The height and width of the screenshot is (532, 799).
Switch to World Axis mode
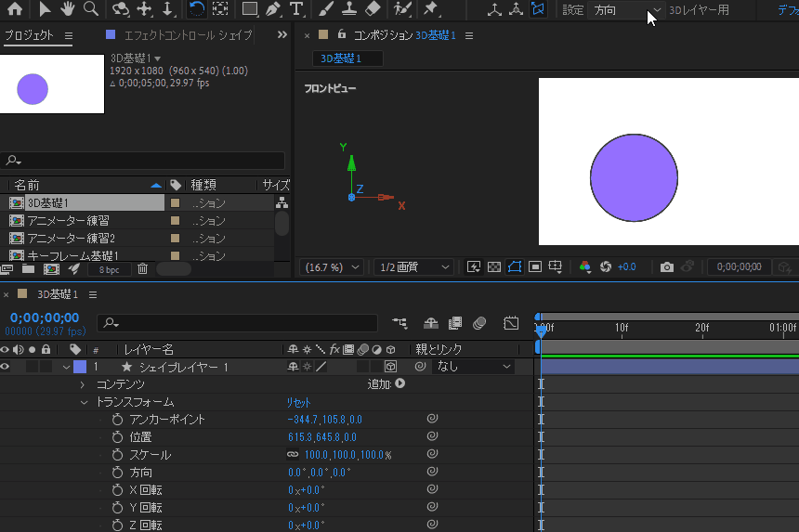click(517, 9)
